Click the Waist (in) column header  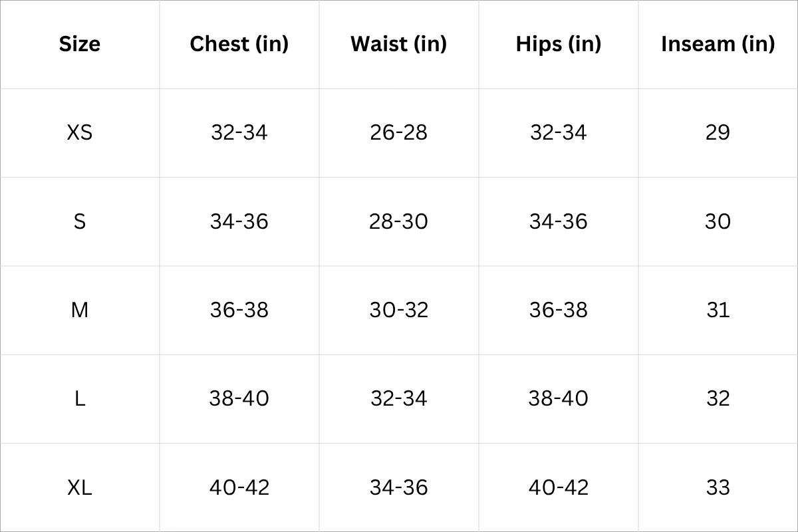click(x=399, y=44)
